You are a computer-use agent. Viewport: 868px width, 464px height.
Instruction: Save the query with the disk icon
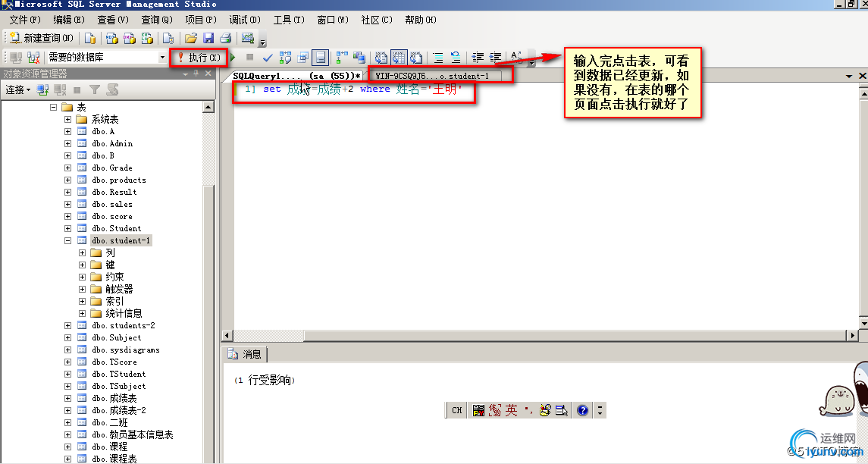[208, 38]
